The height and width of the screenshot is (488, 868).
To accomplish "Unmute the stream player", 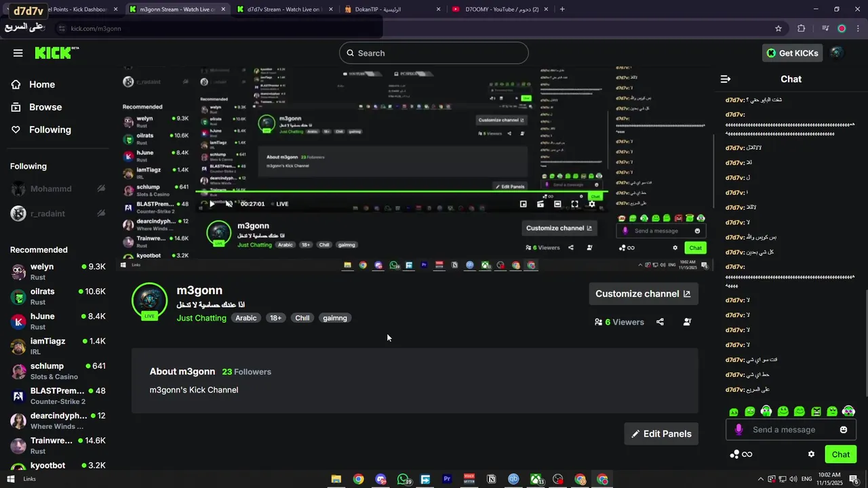I will (229, 204).
